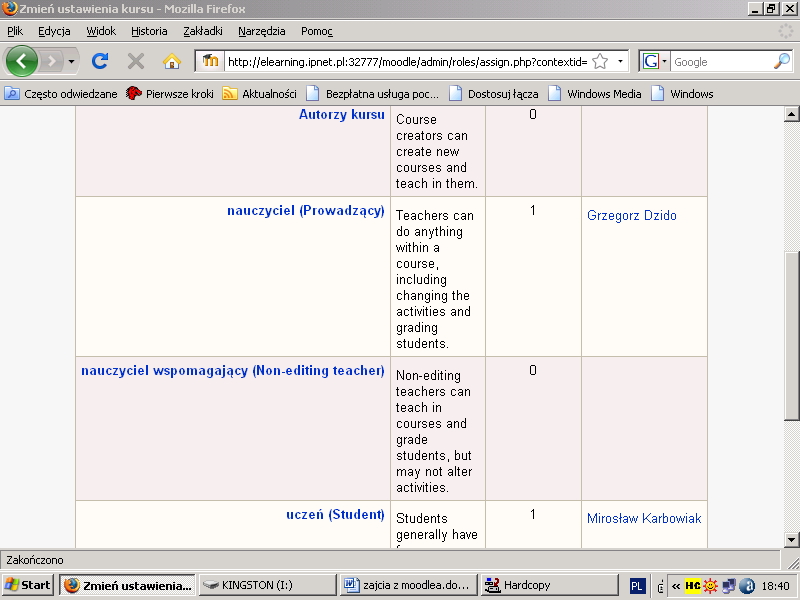Open the Narzędzia menu
Image resolution: width=800 pixels, height=600 pixels.
point(262,31)
